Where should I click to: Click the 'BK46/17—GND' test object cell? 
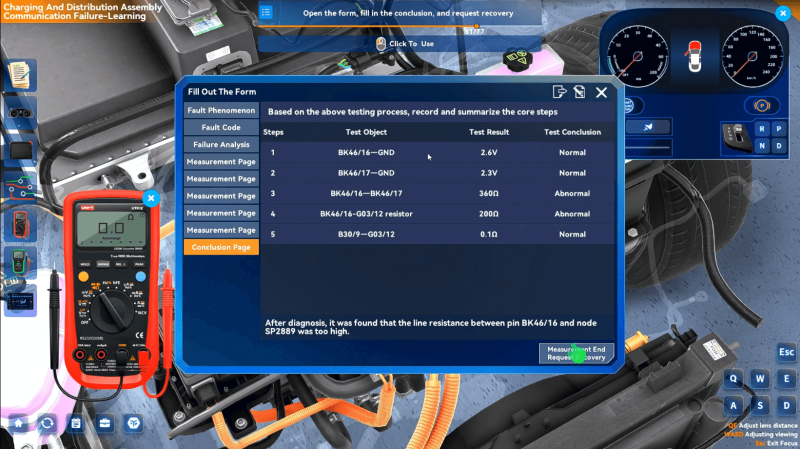coord(366,173)
